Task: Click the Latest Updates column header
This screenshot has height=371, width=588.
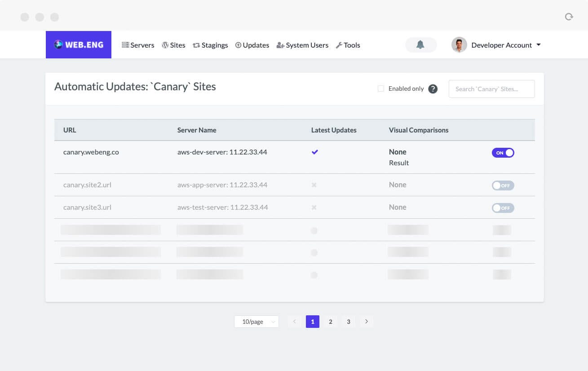Action: (x=334, y=130)
